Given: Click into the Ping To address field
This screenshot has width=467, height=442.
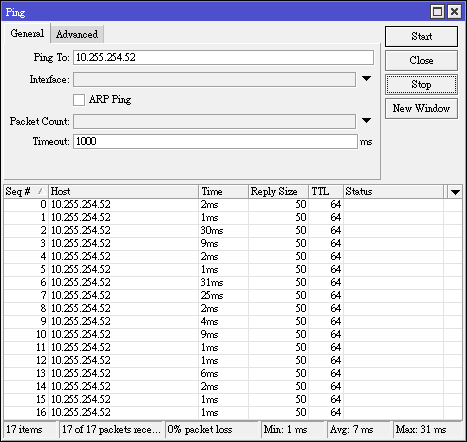Looking at the screenshot, I should coord(223,58).
